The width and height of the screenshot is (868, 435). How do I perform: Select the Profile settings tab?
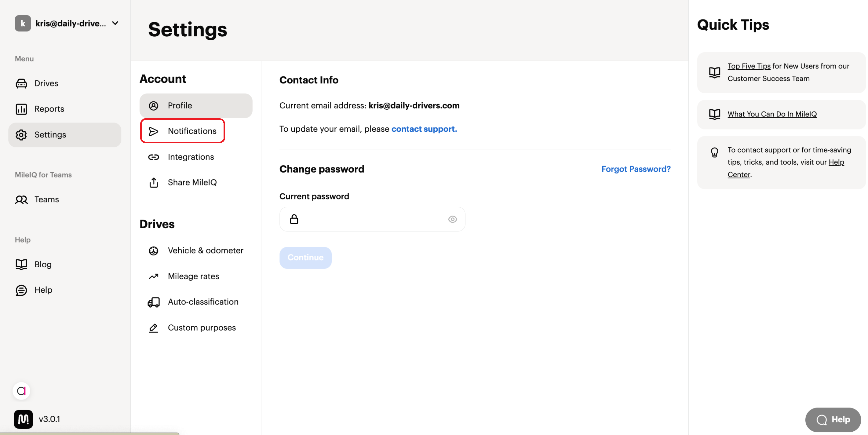pos(196,106)
